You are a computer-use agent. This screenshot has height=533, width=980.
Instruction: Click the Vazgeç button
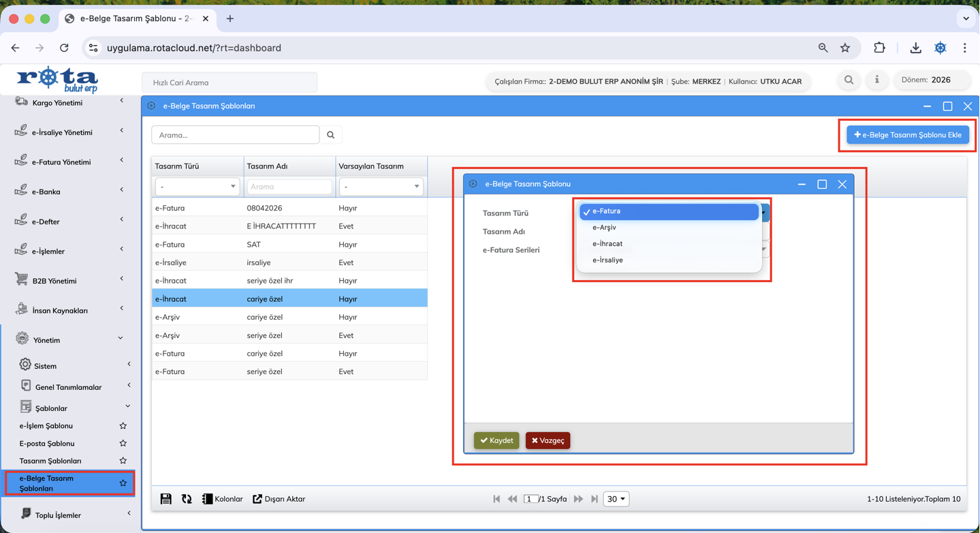pos(548,440)
